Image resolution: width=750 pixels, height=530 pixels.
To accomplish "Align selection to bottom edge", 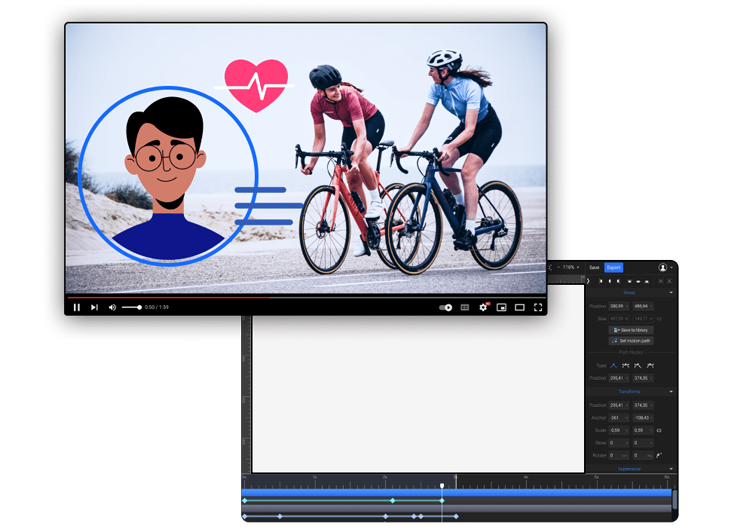I will pyautogui.click(x=647, y=281).
